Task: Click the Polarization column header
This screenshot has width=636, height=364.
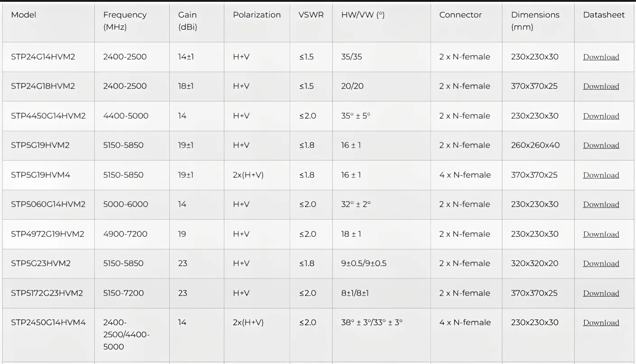Action: 256,15
